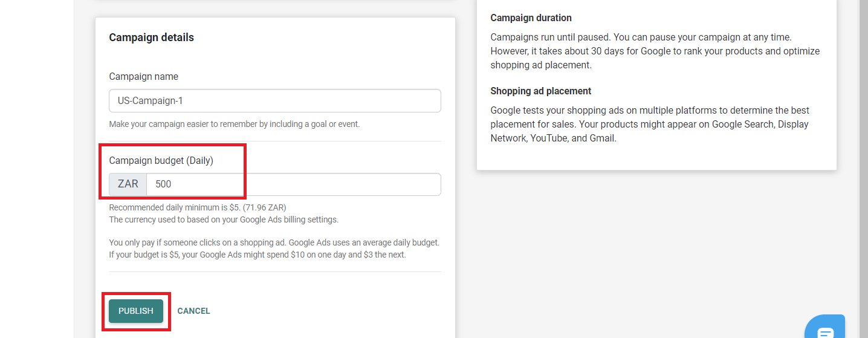The image size is (868, 338).
Task: Click the CANCEL link
Action: click(193, 311)
